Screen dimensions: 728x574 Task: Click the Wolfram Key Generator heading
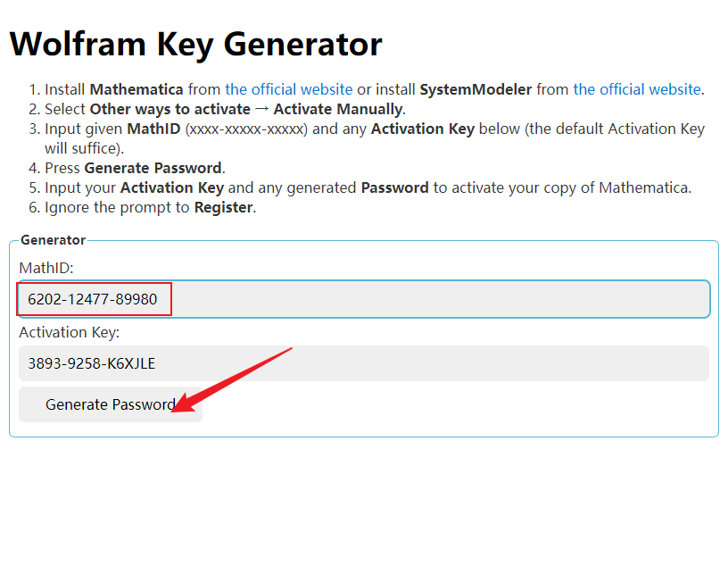click(x=195, y=45)
